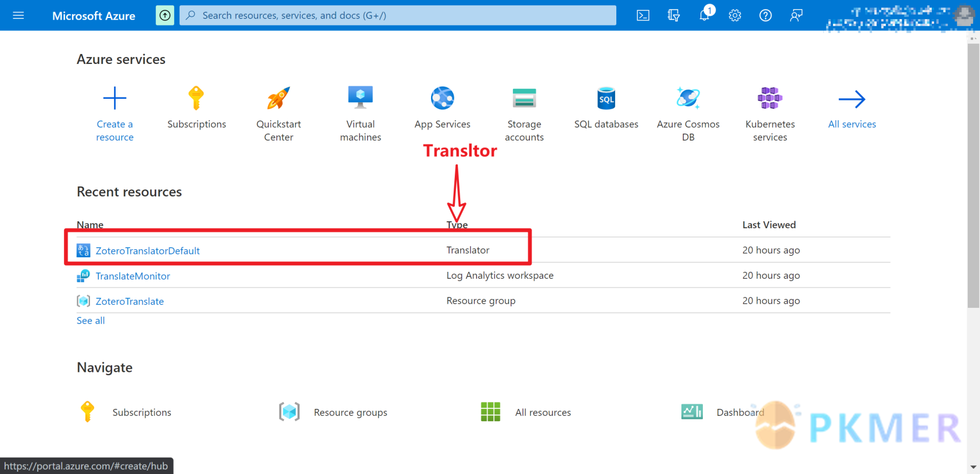Open Subscriptions text link under Navigate
980x474 pixels.
point(142,412)
